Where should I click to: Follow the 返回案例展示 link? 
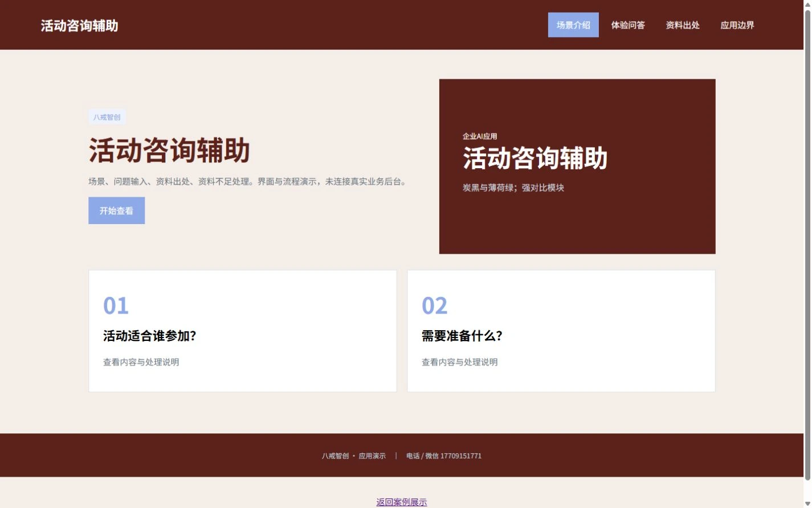pos(402,502)
